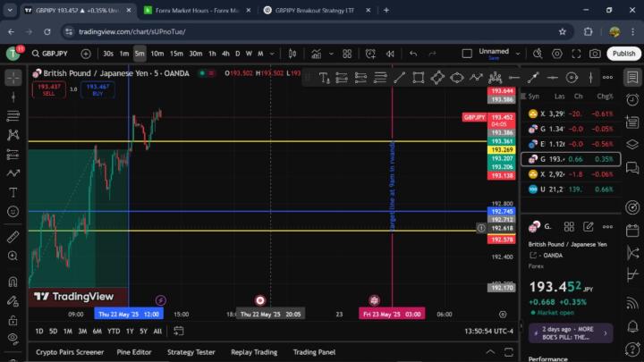Edit symbol note with pencil icon
644x362 pixels.
[x=589, y=226]
